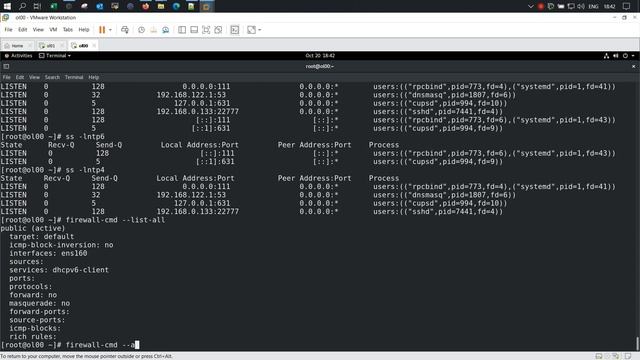Viewport: 640px width, 360px height.
Task: Open Windows notification center
Action: coord(627,6)
